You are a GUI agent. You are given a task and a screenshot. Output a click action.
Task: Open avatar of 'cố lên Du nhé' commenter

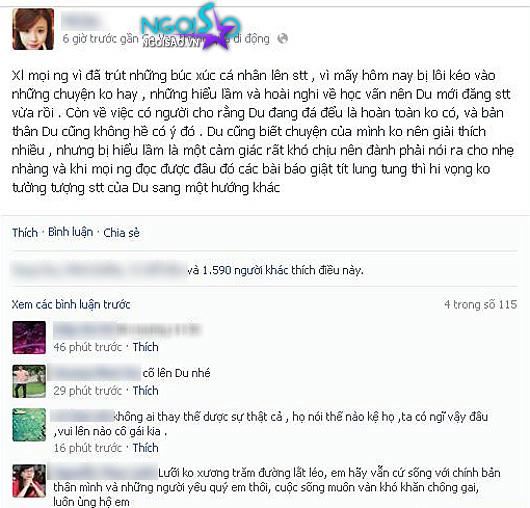tap(29, 381)
